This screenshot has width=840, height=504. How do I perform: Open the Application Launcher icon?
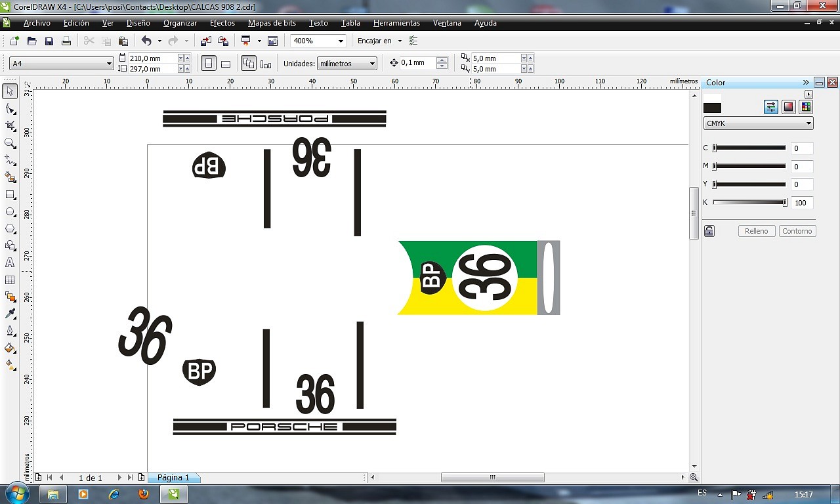(246, 41)
